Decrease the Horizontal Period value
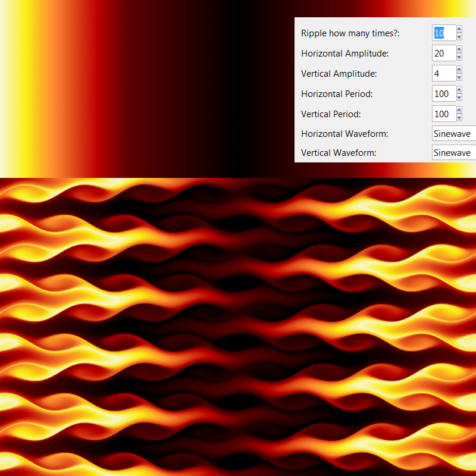This screenshot has height=476, width=476. pos(459,98)
